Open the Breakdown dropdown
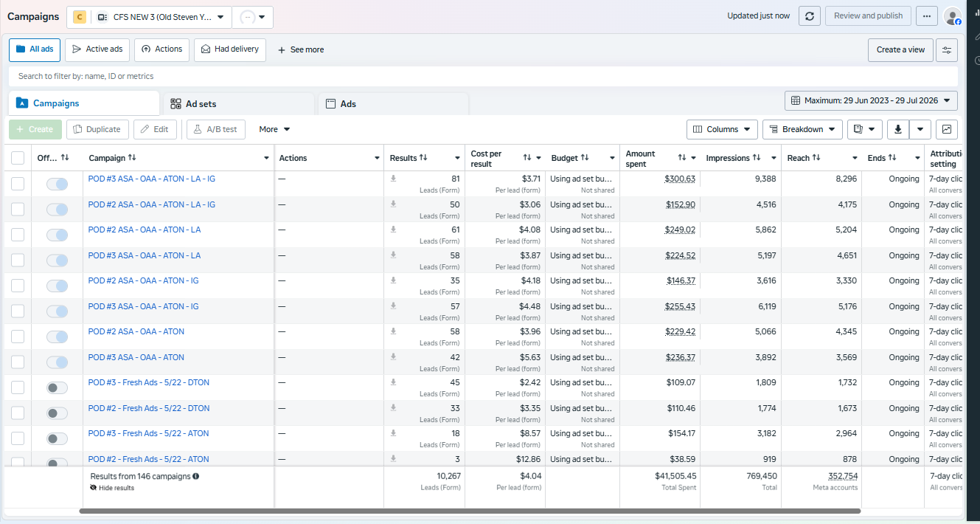The image size is (980, 524). pos(802,129)
